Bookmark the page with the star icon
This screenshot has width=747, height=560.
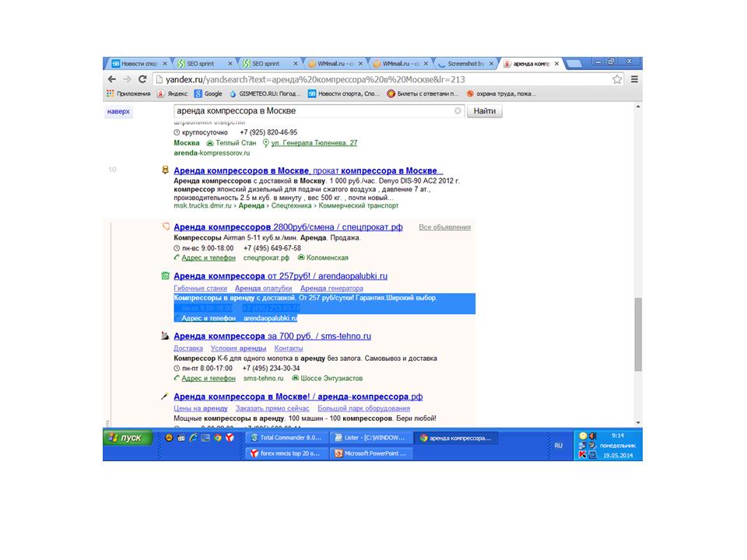[617, 79]
